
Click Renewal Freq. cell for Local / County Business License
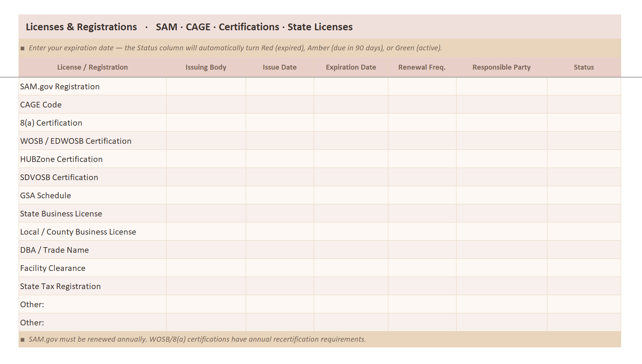(422, 232)
